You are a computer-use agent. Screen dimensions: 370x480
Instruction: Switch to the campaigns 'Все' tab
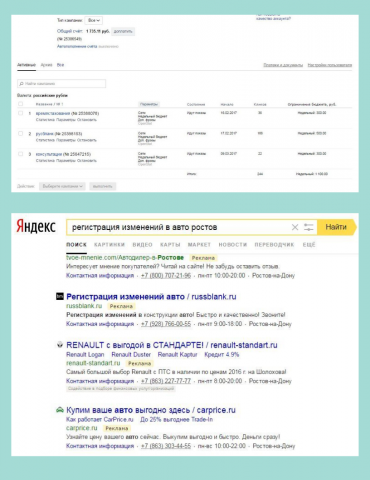coord(60,65)
